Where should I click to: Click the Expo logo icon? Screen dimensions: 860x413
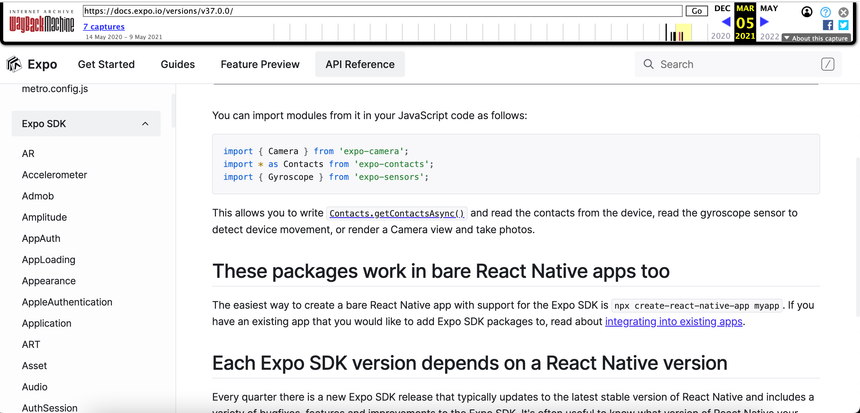[x=14, y=64]
